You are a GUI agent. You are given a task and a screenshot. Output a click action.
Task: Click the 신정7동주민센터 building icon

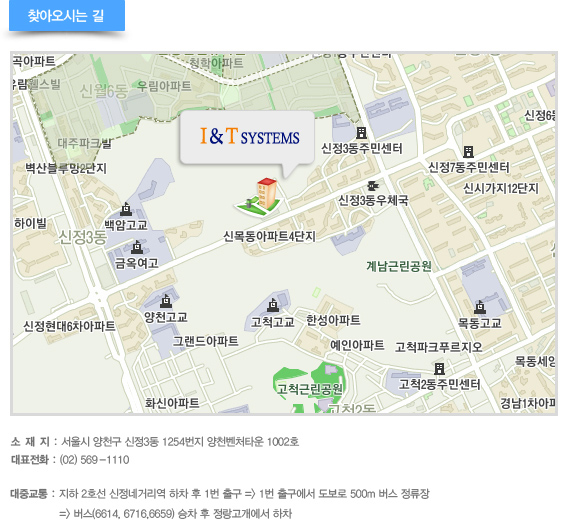click(468, 152)
